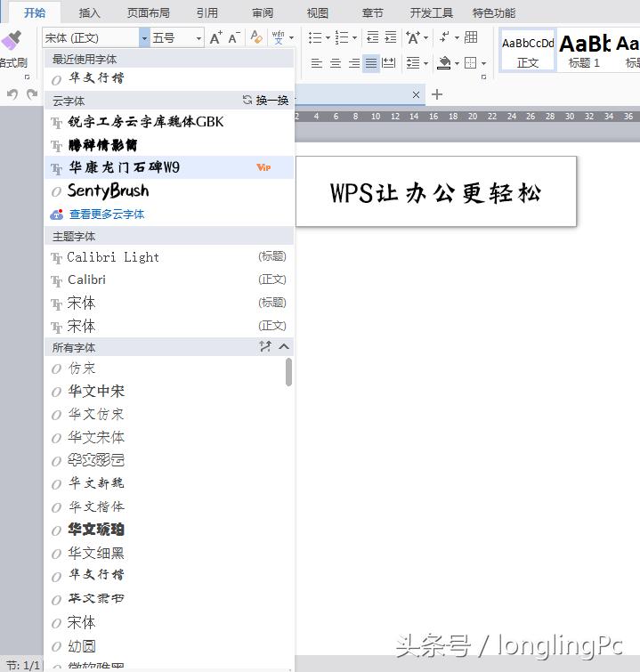The height and width of the screenshot is (672, 640).
Task: Click the font list scrollbar thumb
Action: pyautogui.click(x=289, y=372)
